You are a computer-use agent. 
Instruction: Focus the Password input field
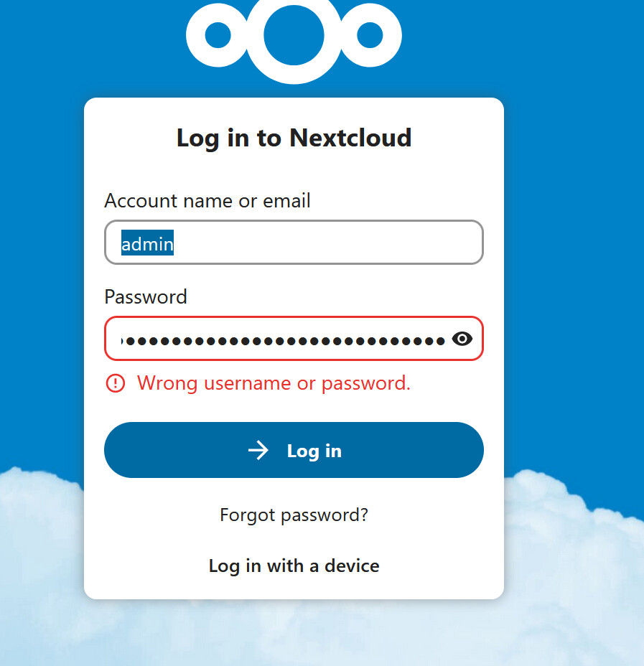294,339
